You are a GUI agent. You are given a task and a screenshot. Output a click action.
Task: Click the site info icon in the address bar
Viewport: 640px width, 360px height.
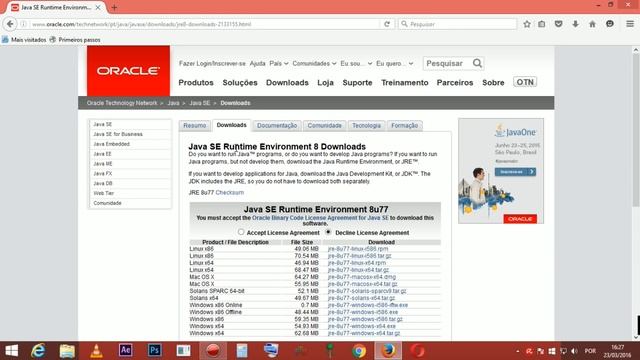[23, 24]
